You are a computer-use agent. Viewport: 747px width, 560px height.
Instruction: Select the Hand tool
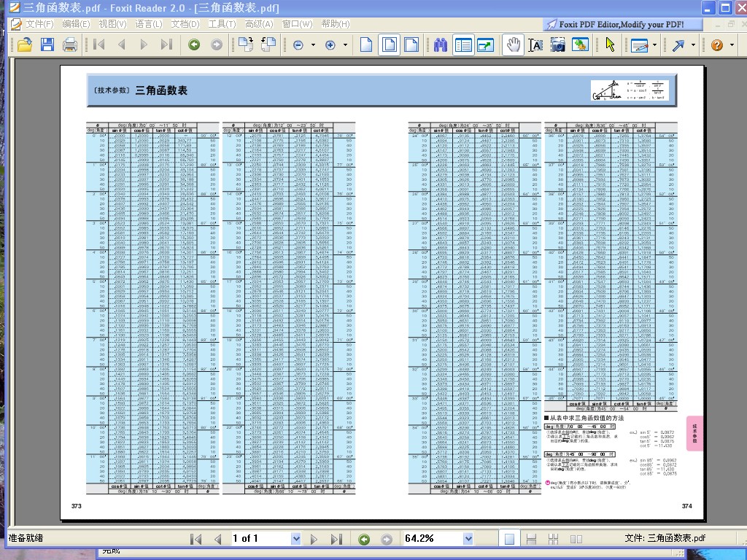[513, 45]
